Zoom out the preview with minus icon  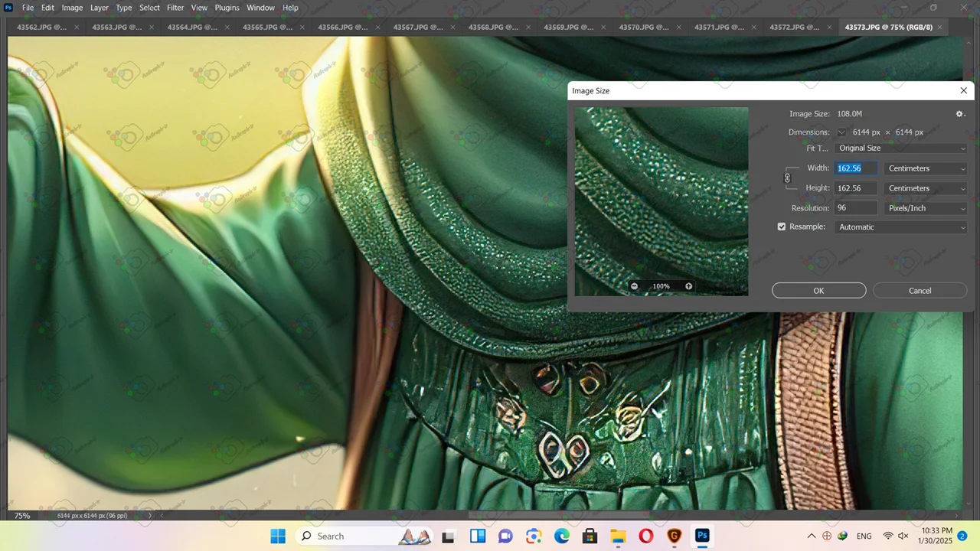click(634, 286)
